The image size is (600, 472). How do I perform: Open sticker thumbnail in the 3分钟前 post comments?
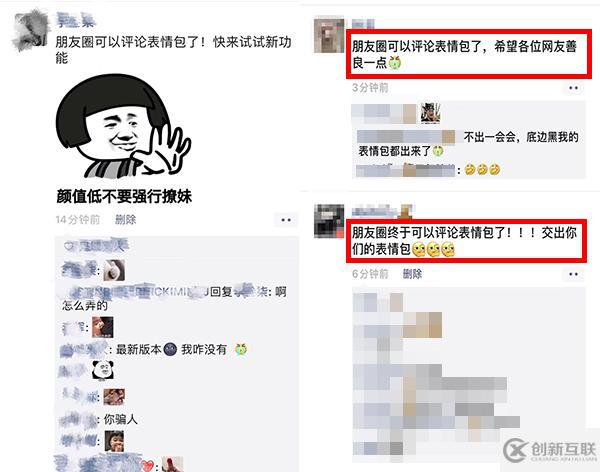430,113
